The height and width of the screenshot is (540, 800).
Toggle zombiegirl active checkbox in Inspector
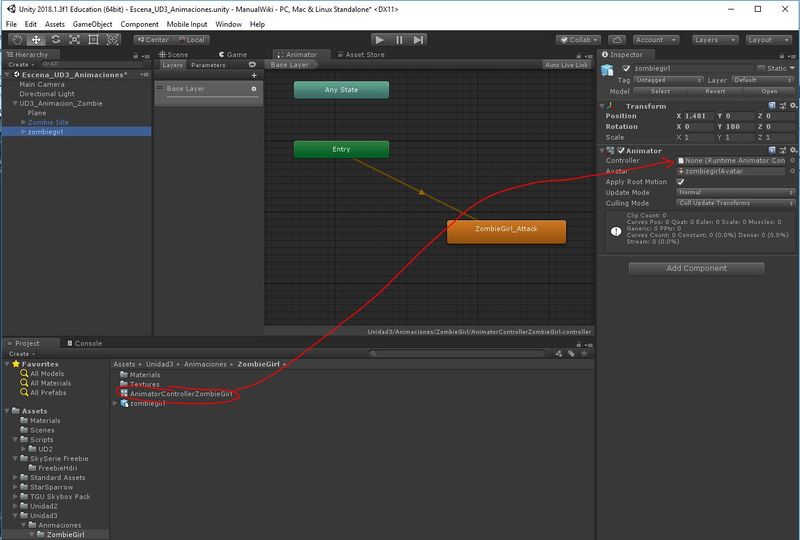point(627,68)
